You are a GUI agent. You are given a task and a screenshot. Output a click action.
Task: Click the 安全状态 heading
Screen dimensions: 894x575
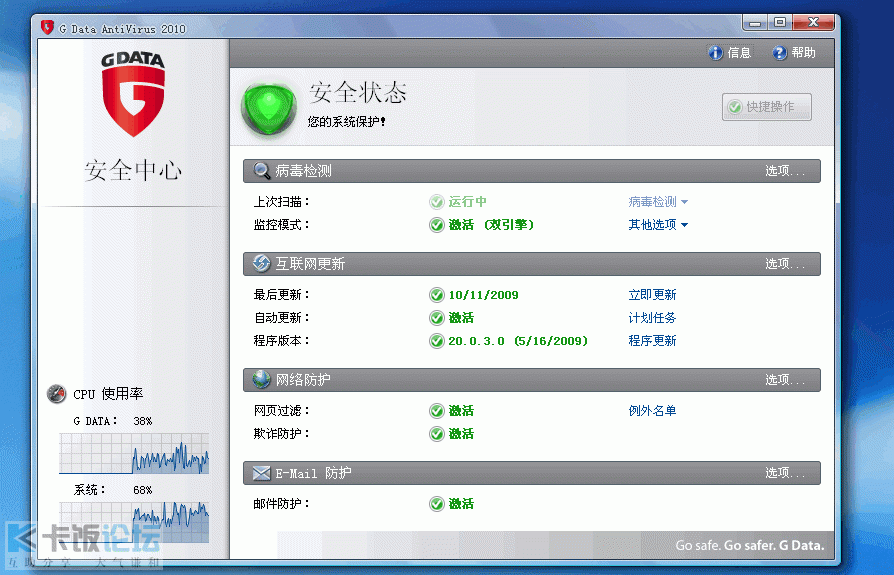click(358, 93)
